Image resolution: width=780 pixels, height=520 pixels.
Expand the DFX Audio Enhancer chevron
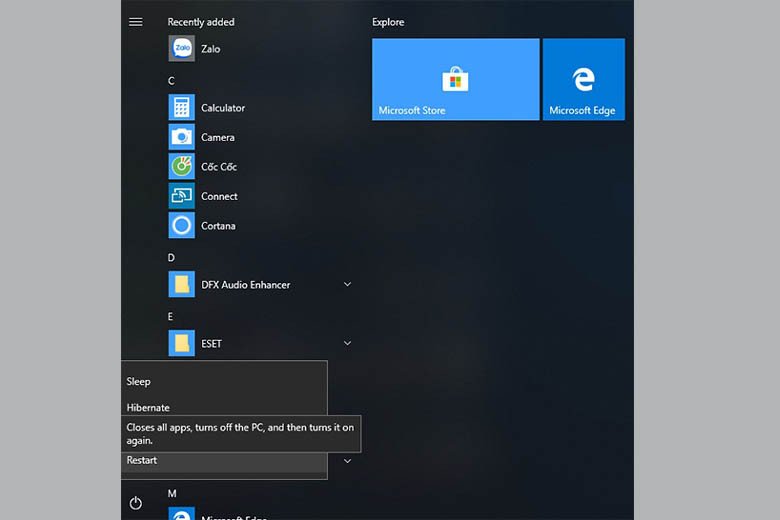[347, 284]
